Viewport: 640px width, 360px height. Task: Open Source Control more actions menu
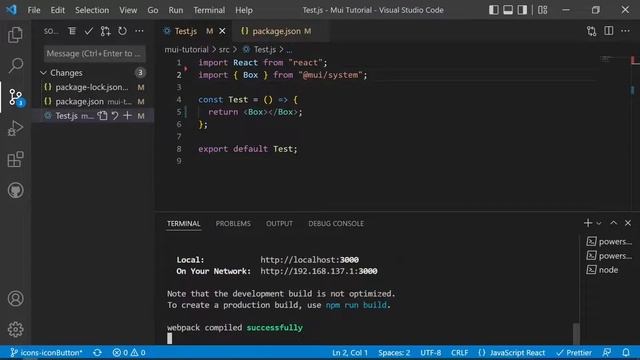139,31
